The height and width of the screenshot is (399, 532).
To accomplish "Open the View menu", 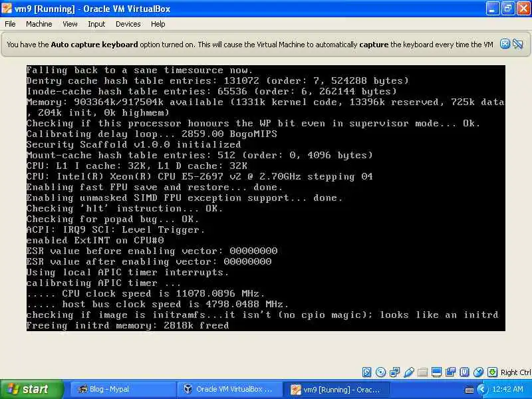I will pos(70,24).
